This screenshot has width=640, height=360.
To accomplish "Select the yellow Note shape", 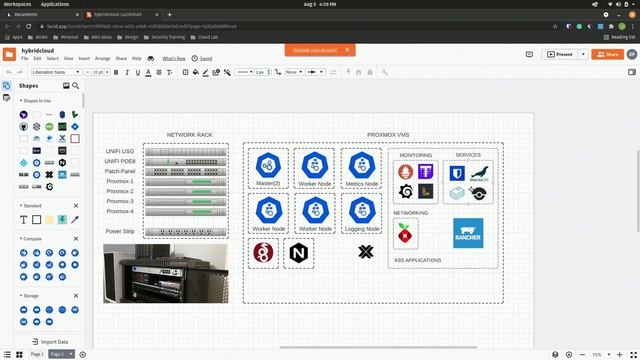I will [49, 220].
